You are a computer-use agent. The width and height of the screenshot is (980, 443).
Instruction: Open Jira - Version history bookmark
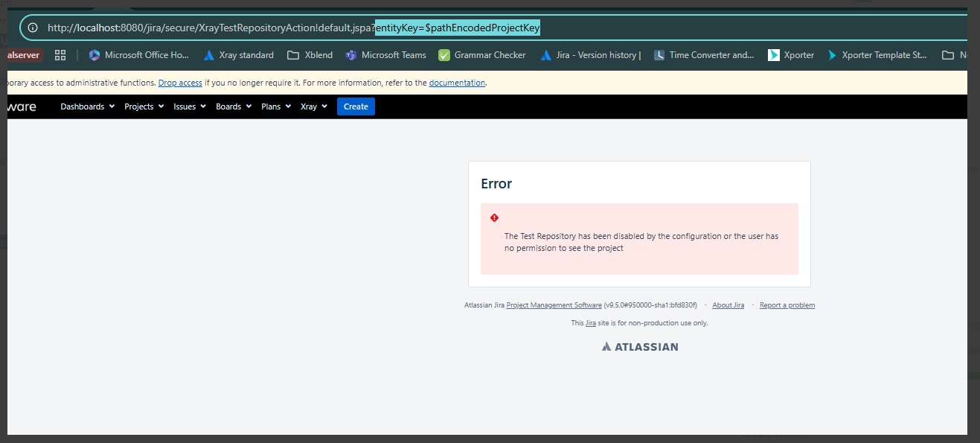click(591, 55)
